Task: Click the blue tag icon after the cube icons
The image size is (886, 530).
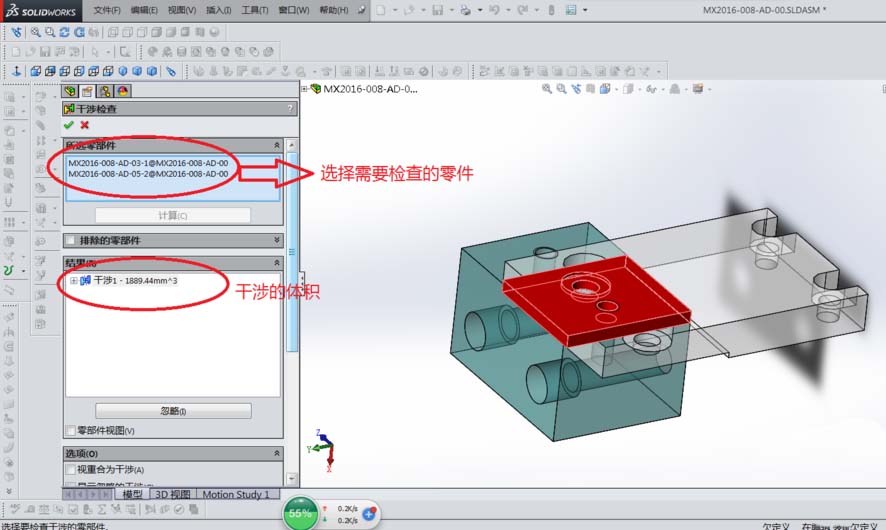Action: (171, 71)
